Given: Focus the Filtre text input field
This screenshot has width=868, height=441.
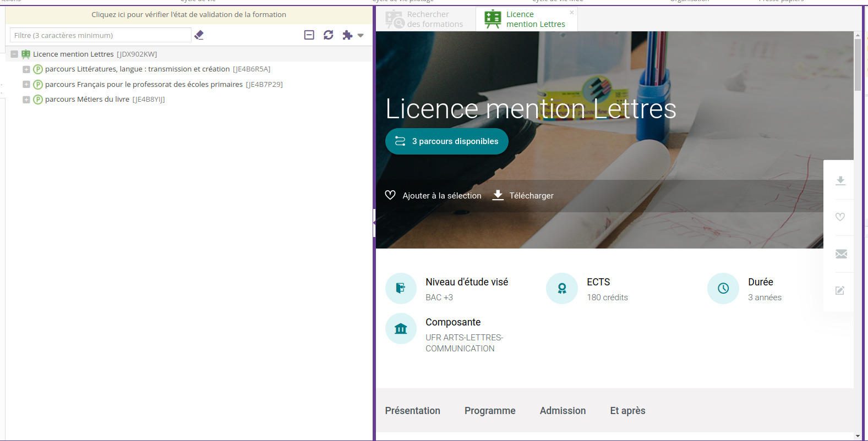Looking at the screenshot, I should point(101,35).
